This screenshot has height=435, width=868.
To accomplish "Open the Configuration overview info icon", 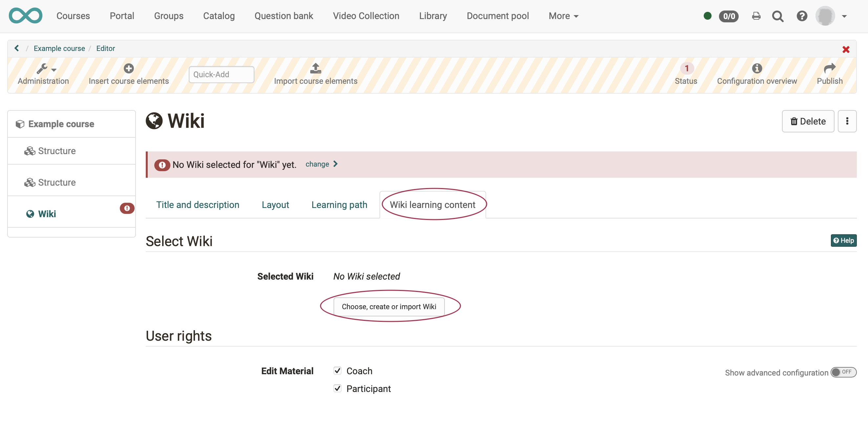I will pos(756,68).
